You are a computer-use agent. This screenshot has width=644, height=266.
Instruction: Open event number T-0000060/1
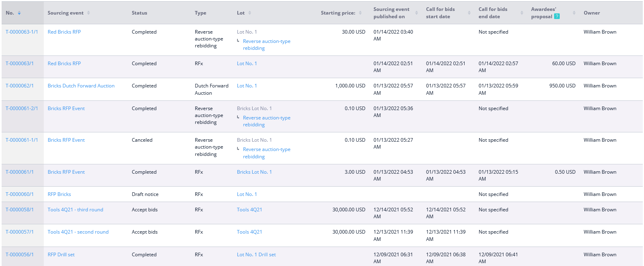point(20,194)
